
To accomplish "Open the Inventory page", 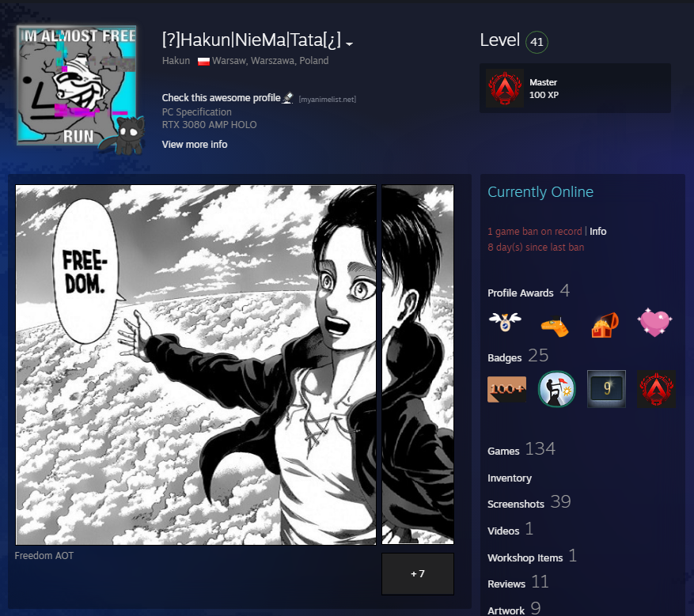I will [x=510, y=478].
